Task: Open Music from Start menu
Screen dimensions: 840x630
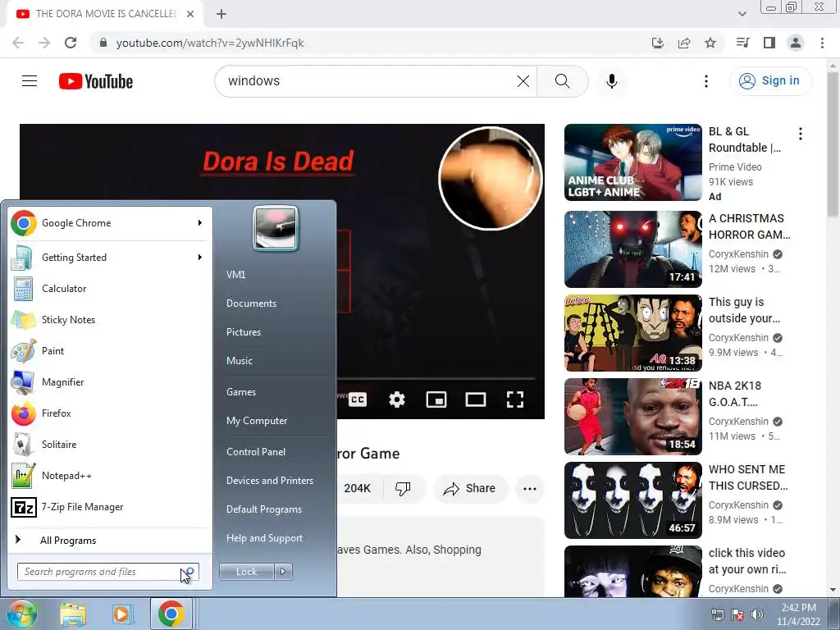Action: pyautogui.click(x=240, y=361)
